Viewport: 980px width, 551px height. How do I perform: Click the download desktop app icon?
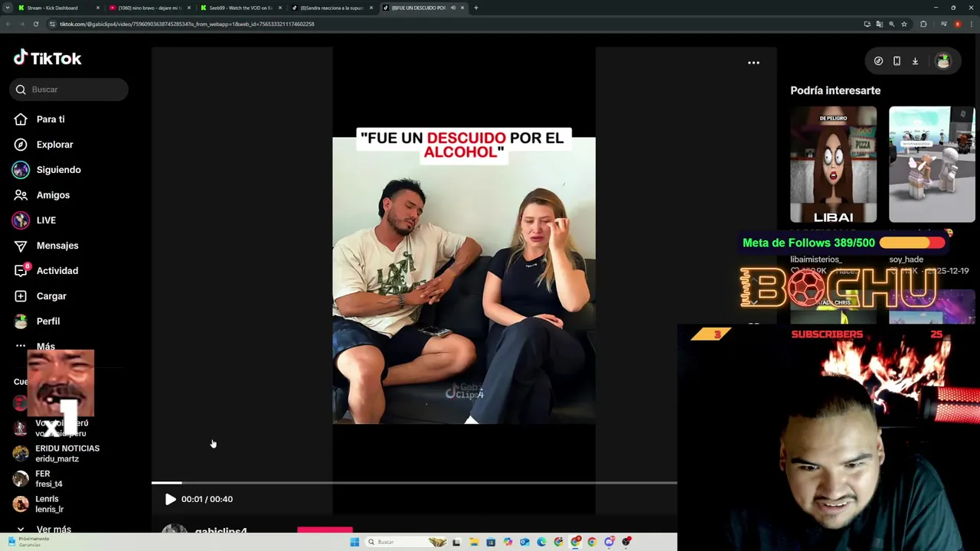pos(915,61)
